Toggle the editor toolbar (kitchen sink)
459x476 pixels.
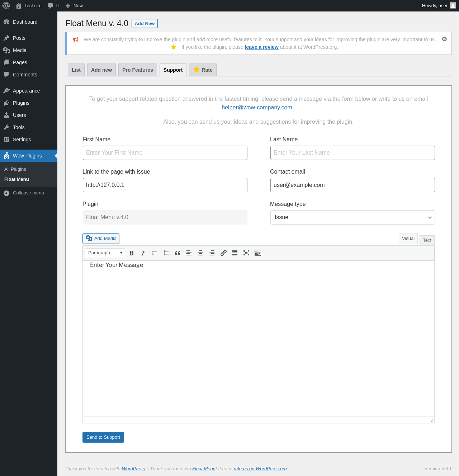258,253
